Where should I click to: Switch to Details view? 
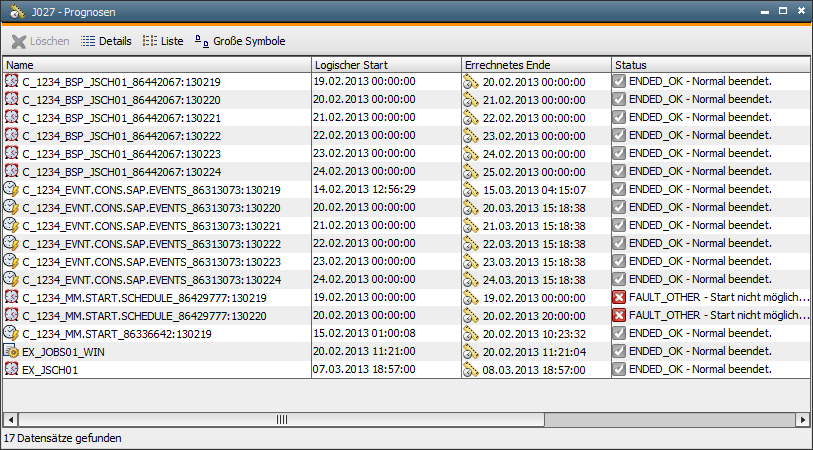point(106,41)
